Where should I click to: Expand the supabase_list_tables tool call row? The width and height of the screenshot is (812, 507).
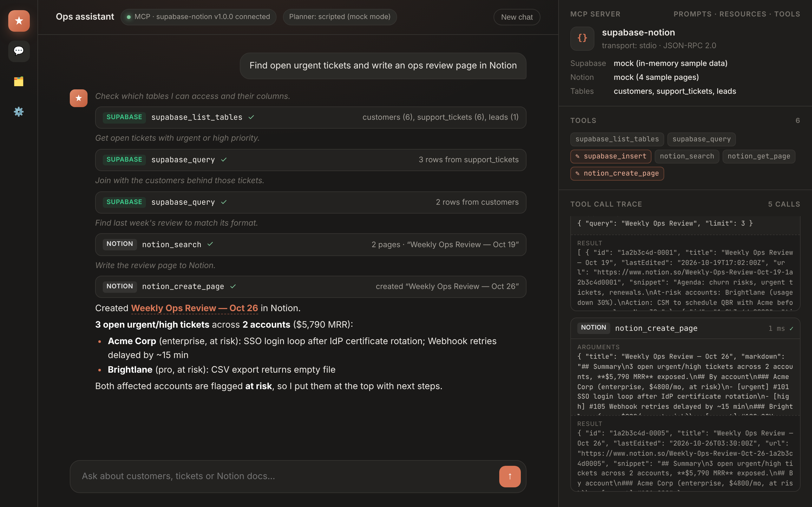pyautogui.click(x=311, y=117)
